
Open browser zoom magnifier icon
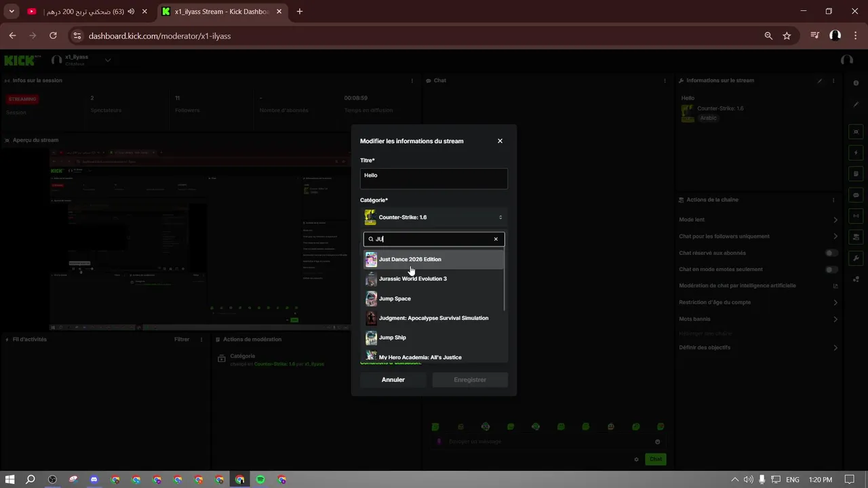[768, 35]
